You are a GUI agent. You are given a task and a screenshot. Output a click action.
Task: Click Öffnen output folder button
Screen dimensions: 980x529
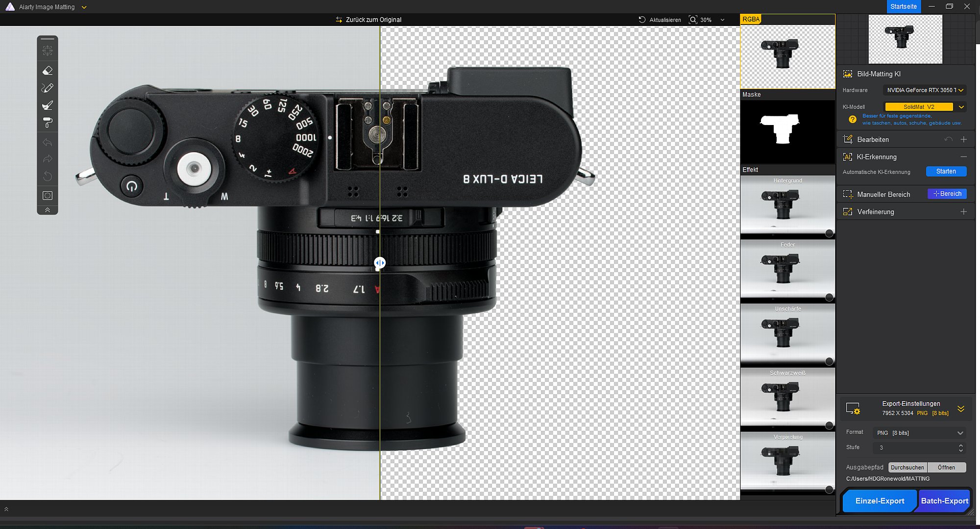tap(947, 468)
